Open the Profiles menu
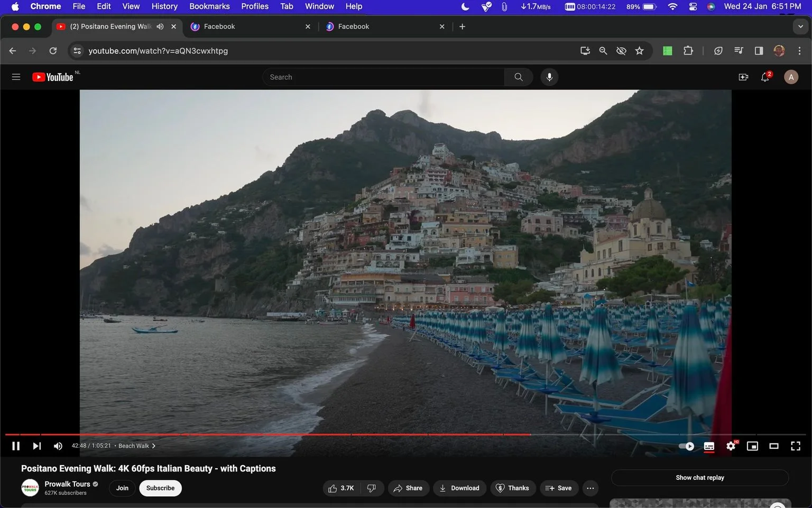812x508 pixels. click(x=255, y=6)
